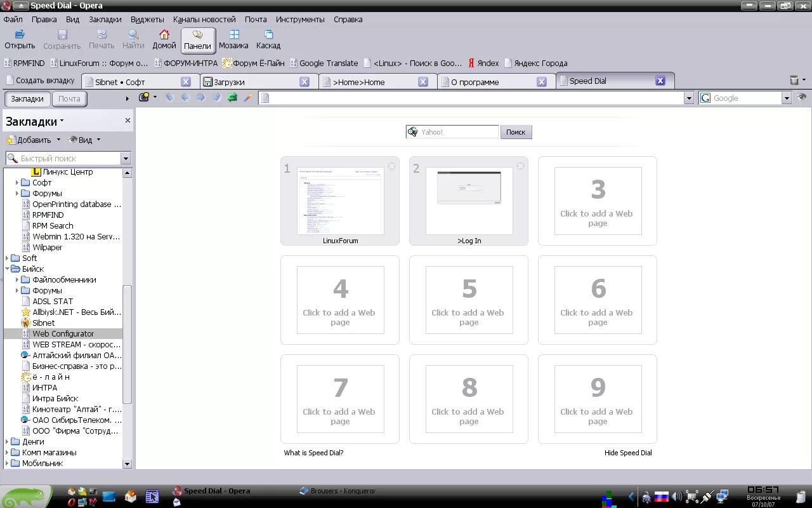Click the Сохранить (Save) toolbar icon
Image resolution: width=812 pixels, height=508 pixels.
click(x=62, y=34)
